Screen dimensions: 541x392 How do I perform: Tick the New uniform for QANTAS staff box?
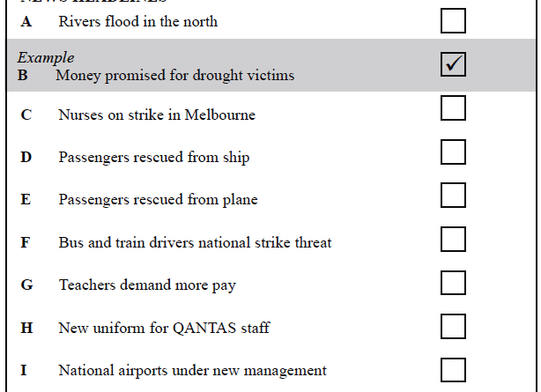click(453, 326)
